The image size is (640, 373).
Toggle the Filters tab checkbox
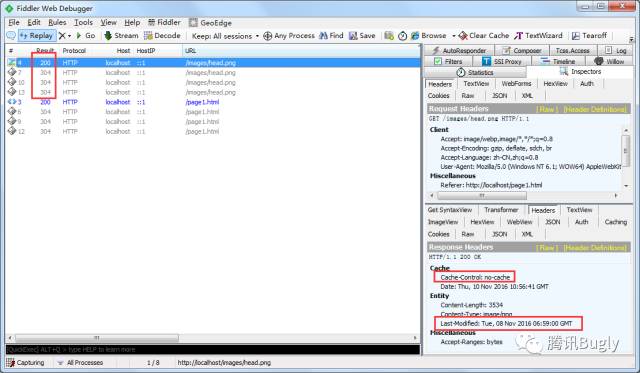click(438, 62)
